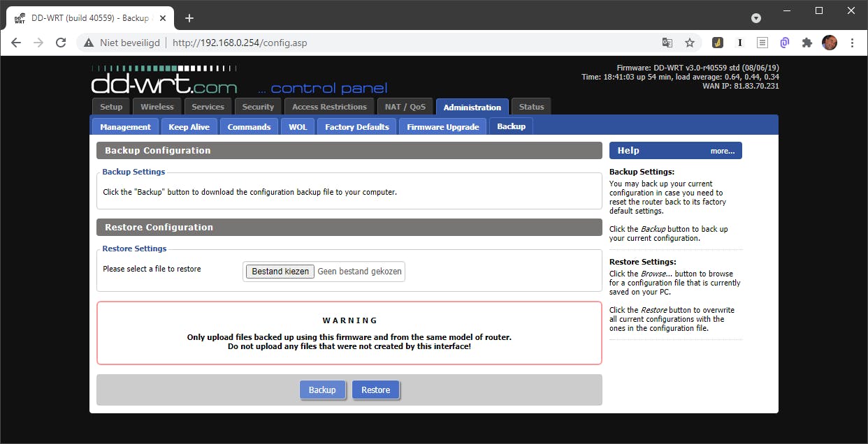The height and width of the screenshot is (444, 868).
Task: Open the Factory Defaults sub-tab
Action: [x=357, y=126]
